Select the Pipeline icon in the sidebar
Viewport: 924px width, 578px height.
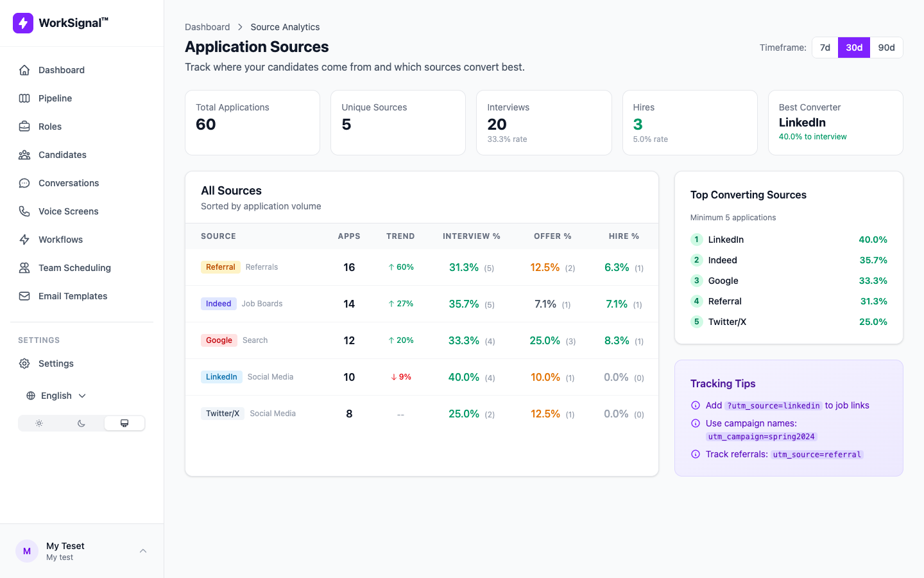coord(24,98)
